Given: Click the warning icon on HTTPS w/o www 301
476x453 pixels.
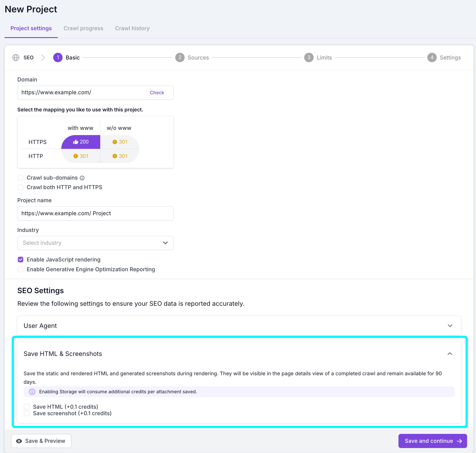Looking at the screenshot, I should coord(115,142).
